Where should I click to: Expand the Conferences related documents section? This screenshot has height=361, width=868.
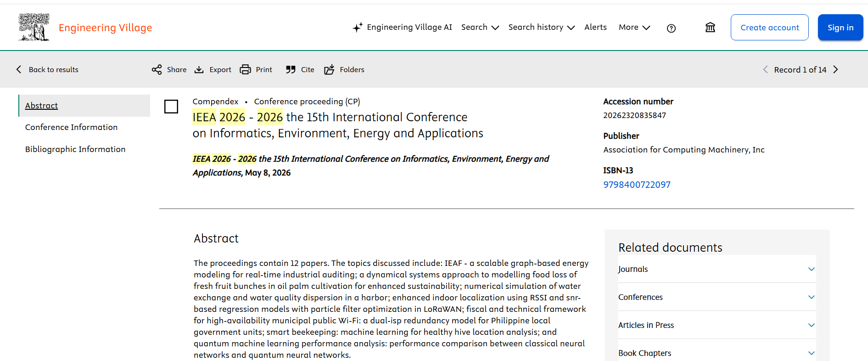pos(717,297)
